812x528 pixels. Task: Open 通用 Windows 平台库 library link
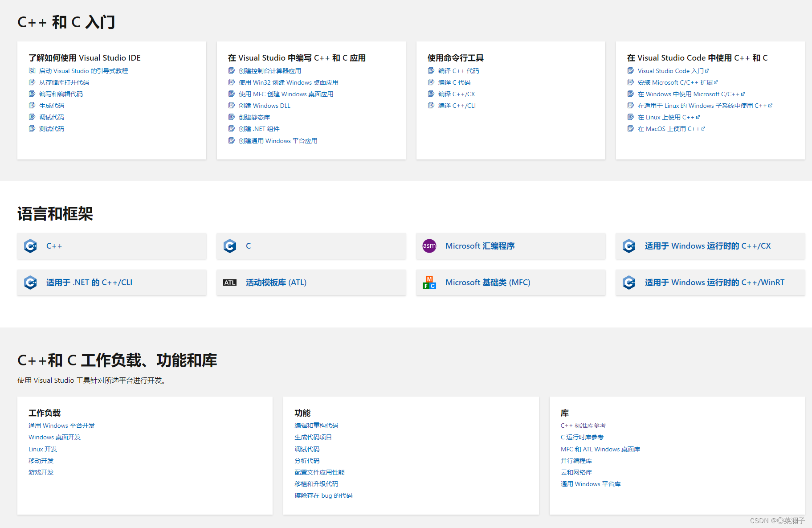click(591, 484)
